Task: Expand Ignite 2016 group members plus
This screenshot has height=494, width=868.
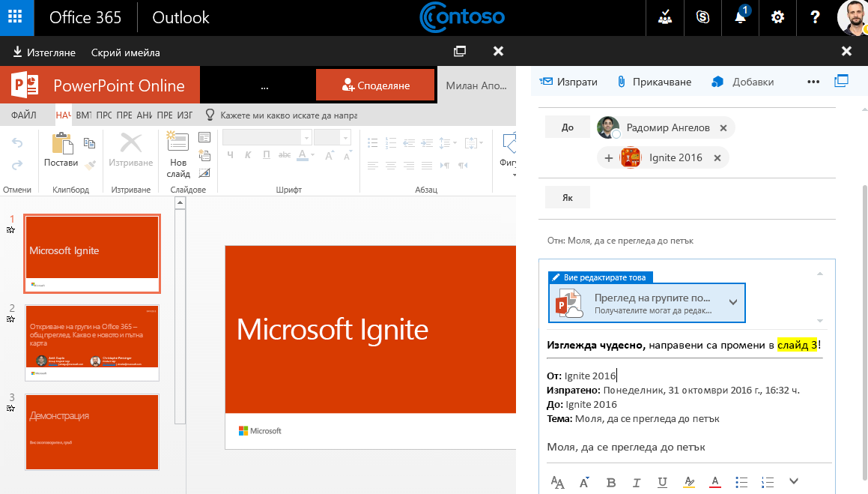Action: (x=608, y=158)
